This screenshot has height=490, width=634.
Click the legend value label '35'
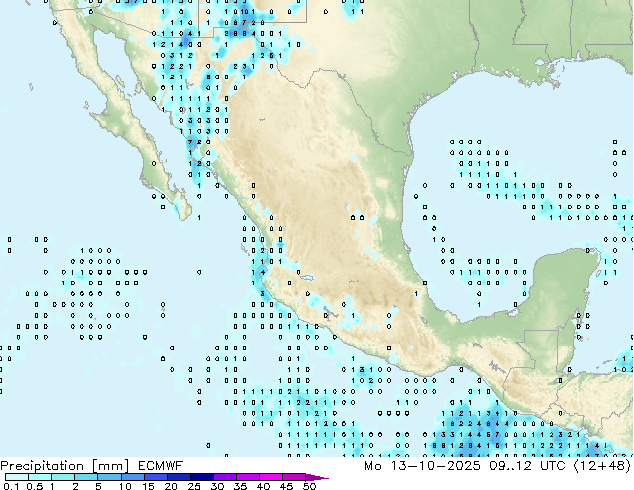pyautogui.click(x=240, y=486)
